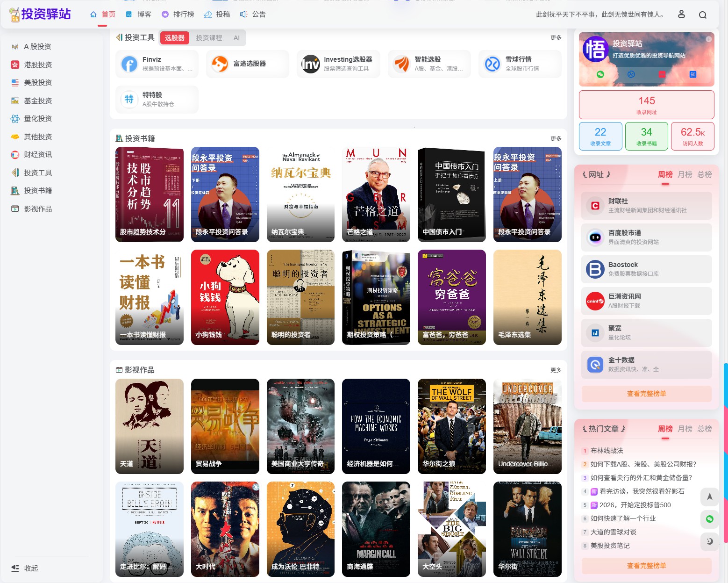Image resolution: width=728 pixels, height=583 pixels.
Task: Collapse sidebar with 收起 button
Action: pos(25,568)
